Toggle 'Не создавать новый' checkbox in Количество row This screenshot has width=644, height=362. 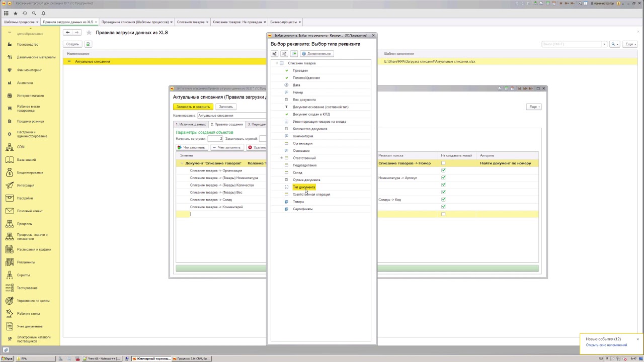pyautogui.click(x=443, y=185)
